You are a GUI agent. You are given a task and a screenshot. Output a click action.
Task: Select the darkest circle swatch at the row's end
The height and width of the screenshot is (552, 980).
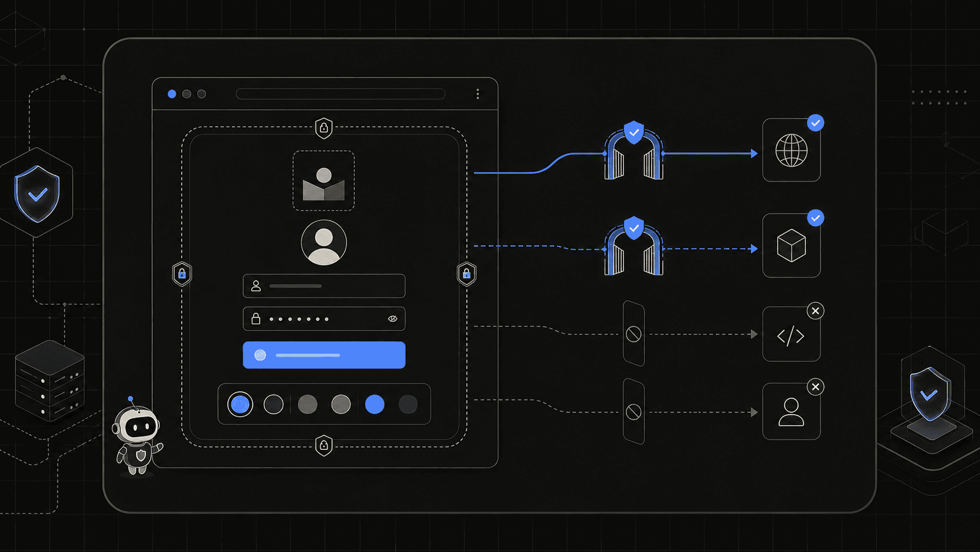click(x=408, y=404)
